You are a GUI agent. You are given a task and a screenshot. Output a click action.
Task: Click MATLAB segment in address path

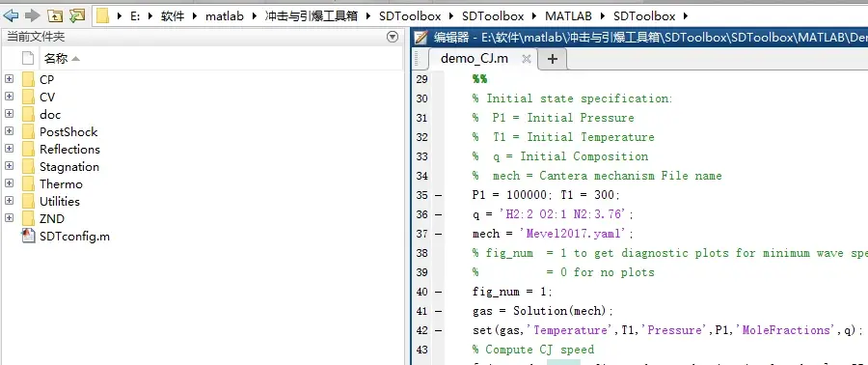coord(568,16)
